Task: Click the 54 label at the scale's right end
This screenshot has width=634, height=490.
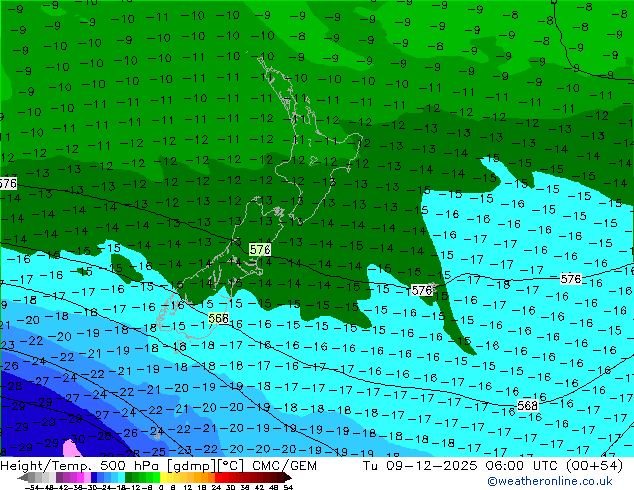Action: tap(287, 487)
